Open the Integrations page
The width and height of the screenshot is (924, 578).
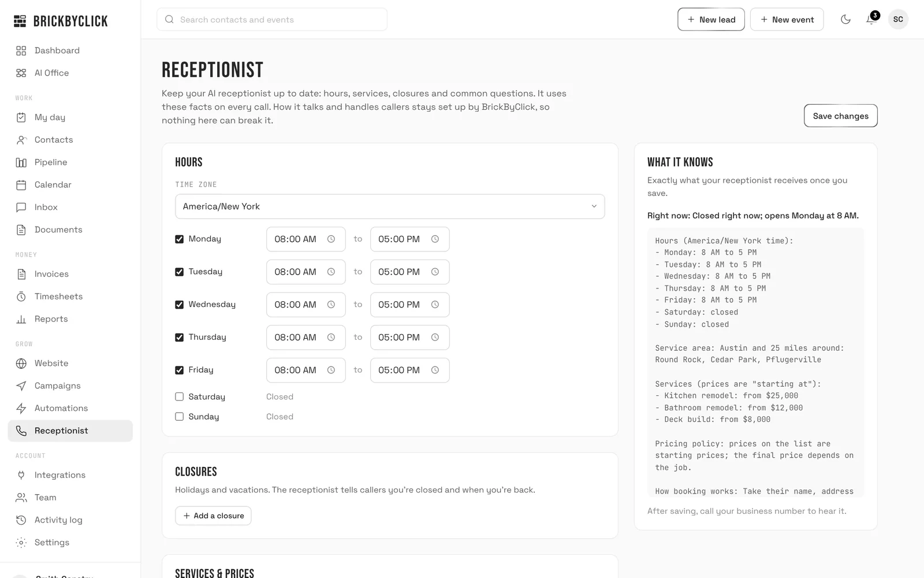click(70, 475)
